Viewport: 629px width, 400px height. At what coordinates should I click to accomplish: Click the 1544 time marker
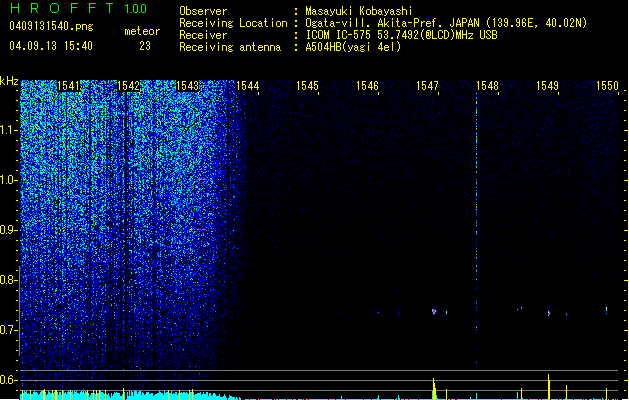248,86
